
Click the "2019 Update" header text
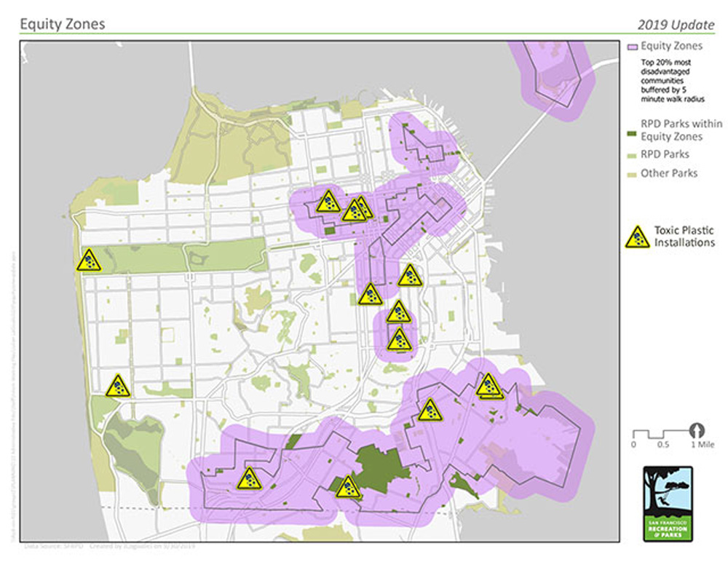tap(676, 25)
